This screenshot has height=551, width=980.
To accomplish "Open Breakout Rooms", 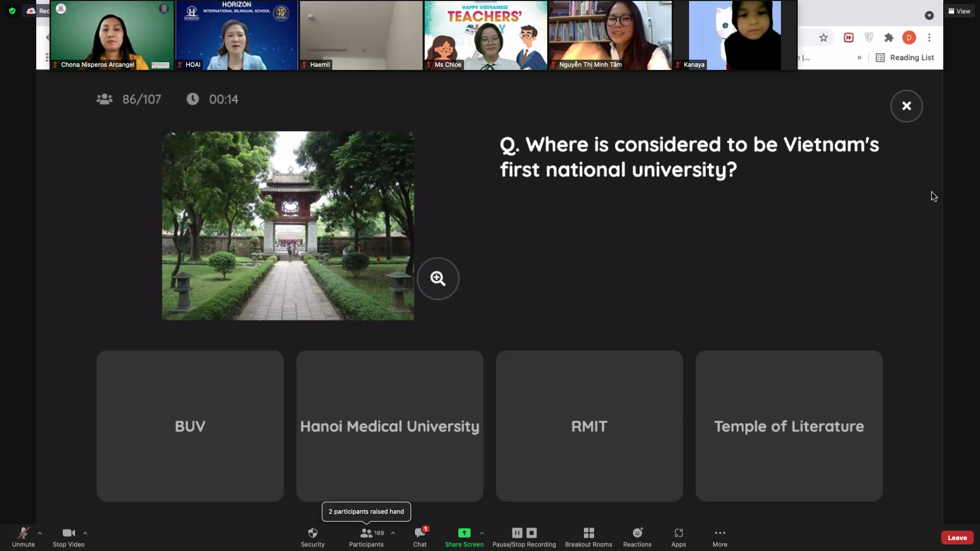I will click(x=589, y=537).
